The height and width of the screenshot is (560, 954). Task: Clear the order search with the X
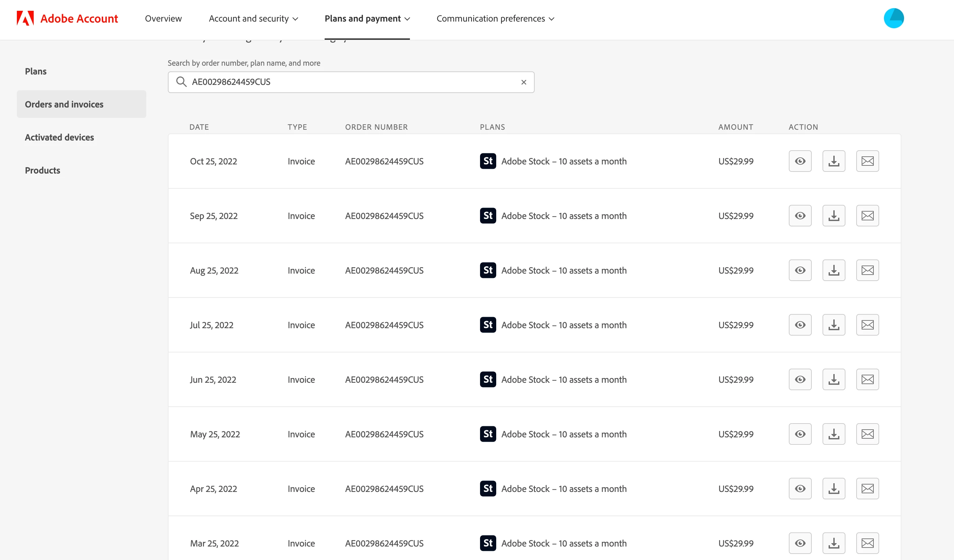(524, 82)
